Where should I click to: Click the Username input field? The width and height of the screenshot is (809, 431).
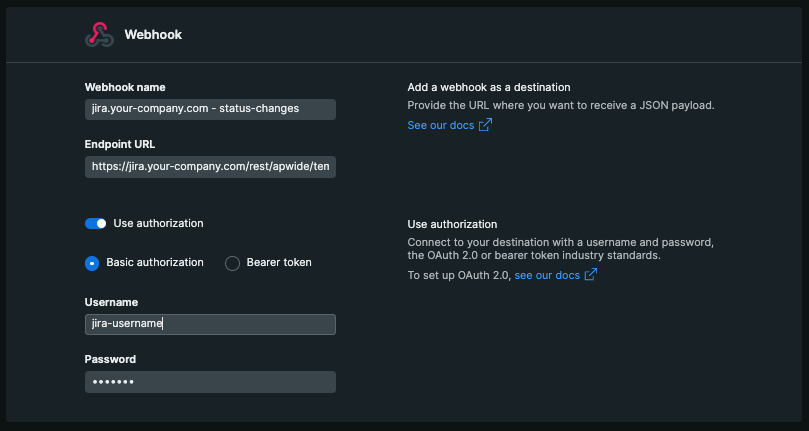coord(210,324)
